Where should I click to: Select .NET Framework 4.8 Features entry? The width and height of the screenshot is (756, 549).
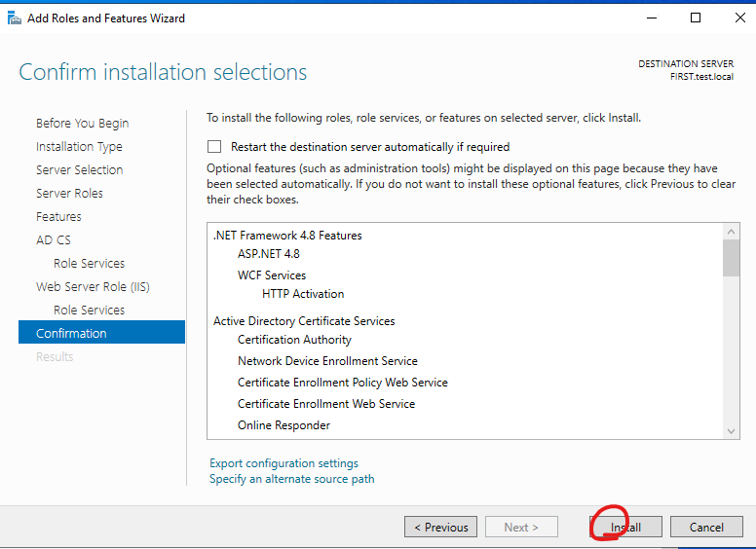287,236
